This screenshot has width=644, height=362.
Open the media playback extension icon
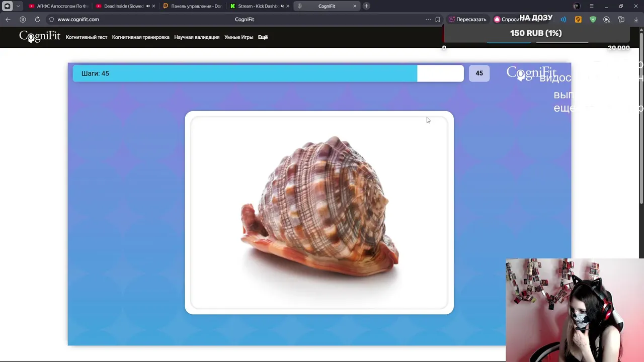click(607, 20)
